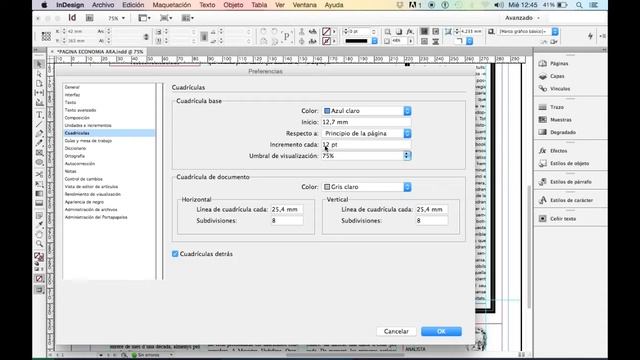Screen dimensions: 640x360
Task: Open the Estilos de párrafo panel
Action: click(565, 182)
